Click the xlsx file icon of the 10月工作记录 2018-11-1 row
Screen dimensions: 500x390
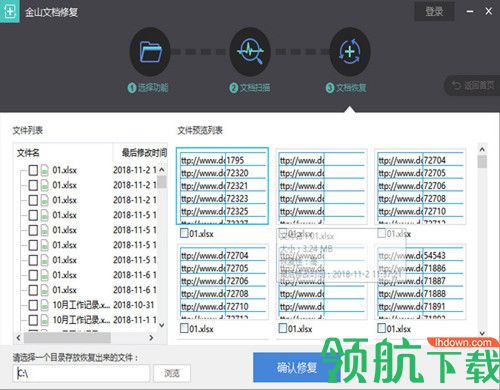click(45, 320)
